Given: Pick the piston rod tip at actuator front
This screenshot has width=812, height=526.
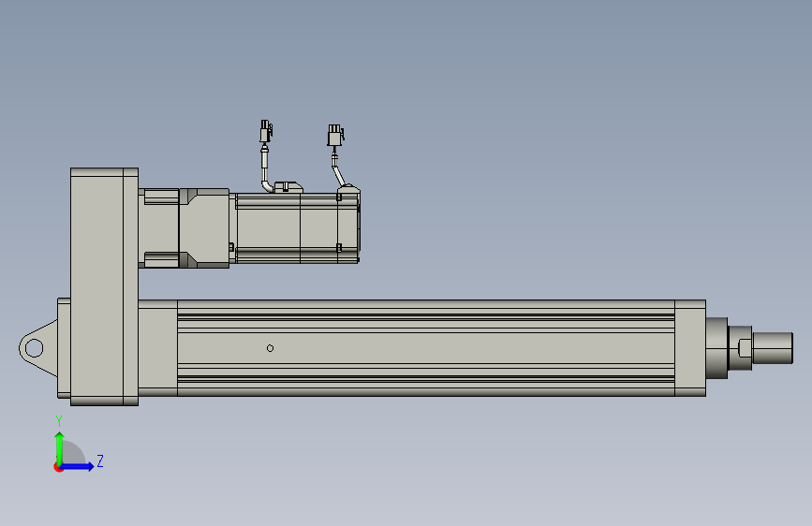Looking at the screenshot, I should (773, 348).
